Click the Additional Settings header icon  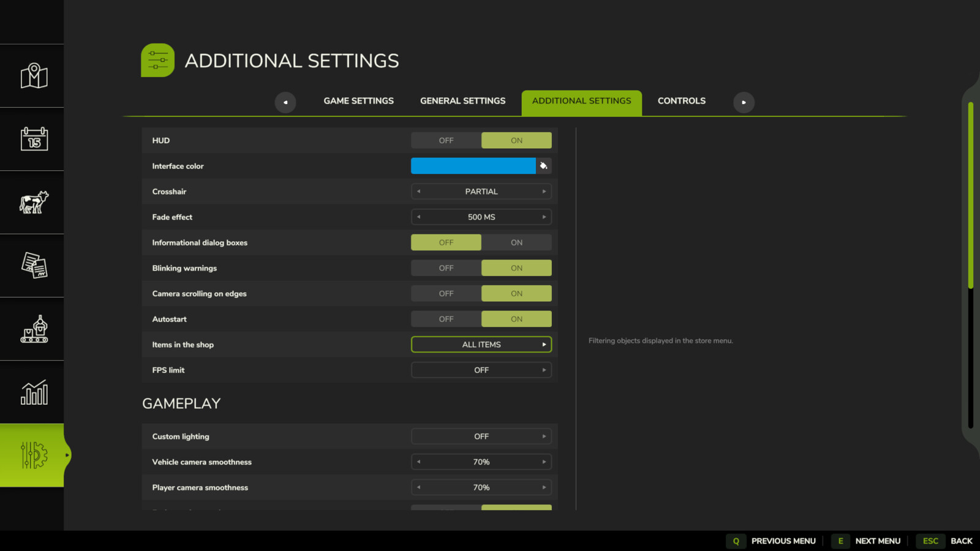point(157,60)
